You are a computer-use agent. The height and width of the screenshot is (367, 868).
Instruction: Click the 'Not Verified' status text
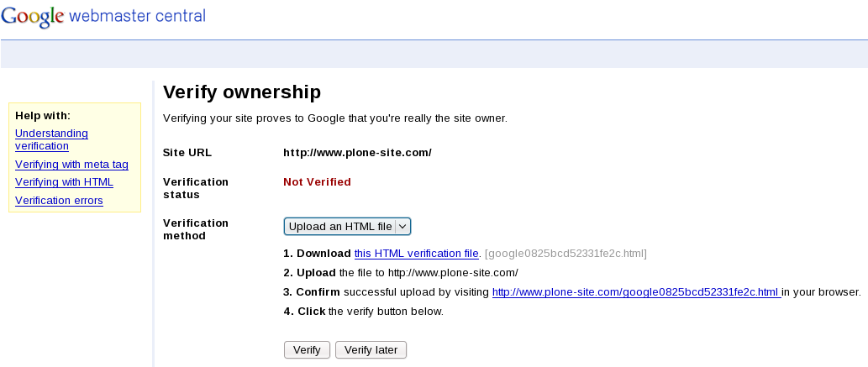click(317, 181)
